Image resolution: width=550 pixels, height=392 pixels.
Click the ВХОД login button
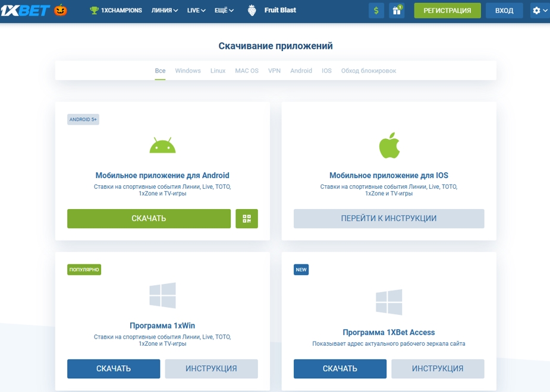point(504,11)
